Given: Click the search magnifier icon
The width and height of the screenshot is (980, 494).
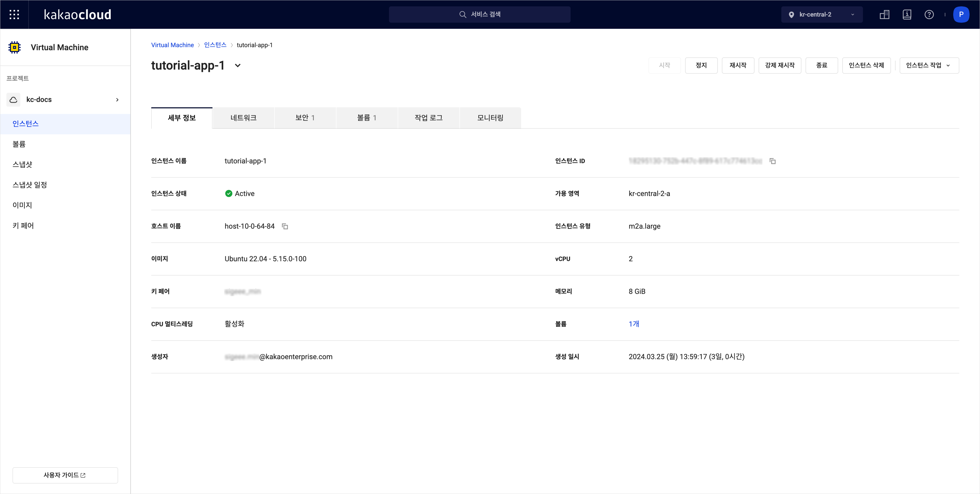Looking at the screenshot, I should coord(463,14).
